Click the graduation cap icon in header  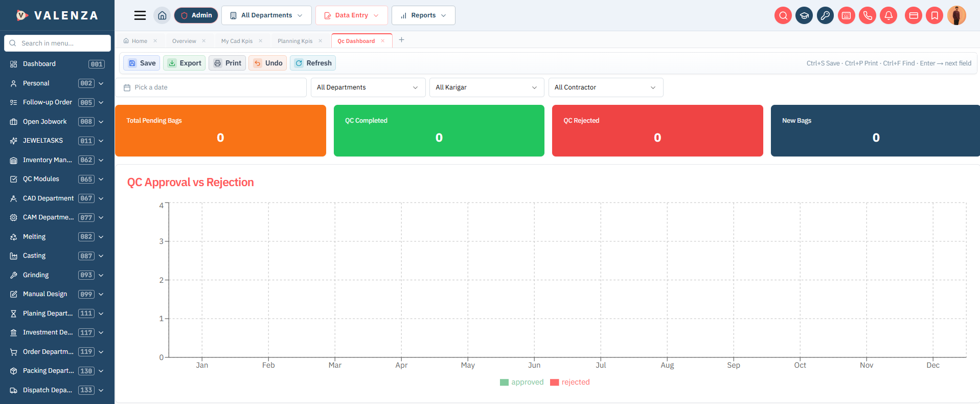[804, 15]
